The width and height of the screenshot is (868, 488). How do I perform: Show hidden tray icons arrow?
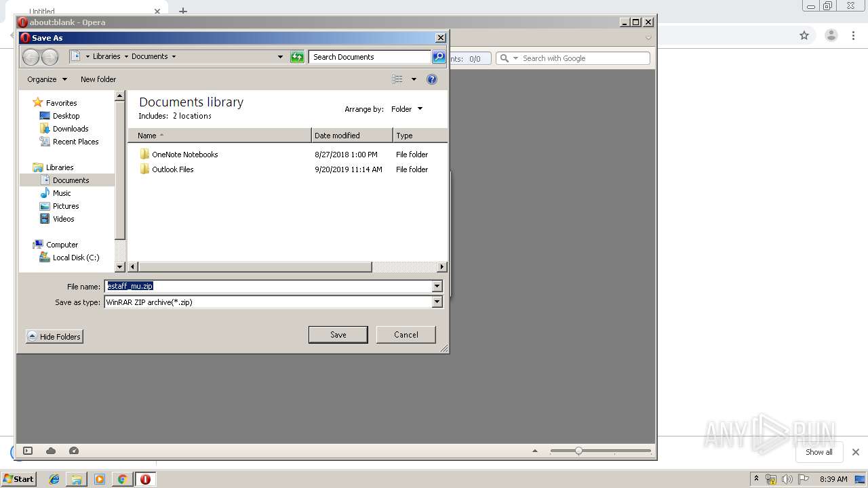point(756,479)
